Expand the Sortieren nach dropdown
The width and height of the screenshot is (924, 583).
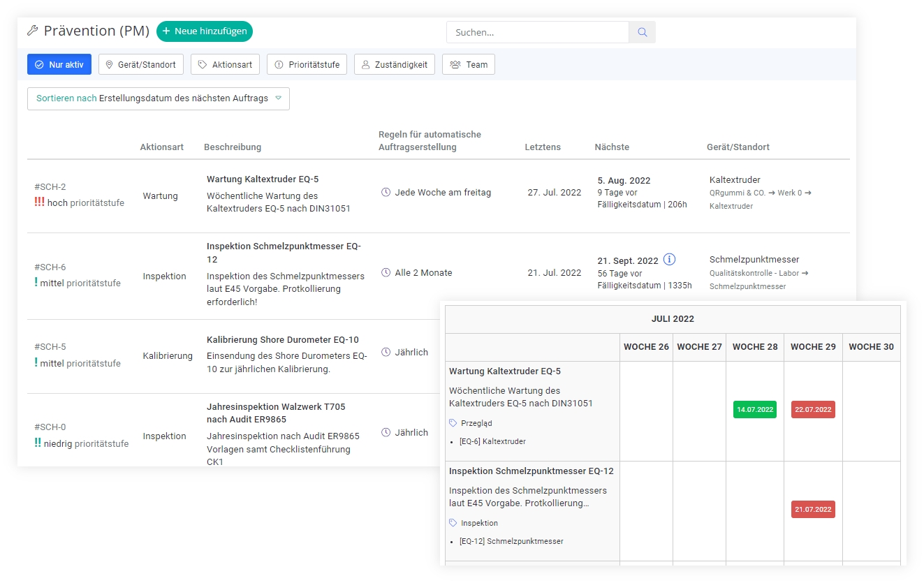point(159,98)
